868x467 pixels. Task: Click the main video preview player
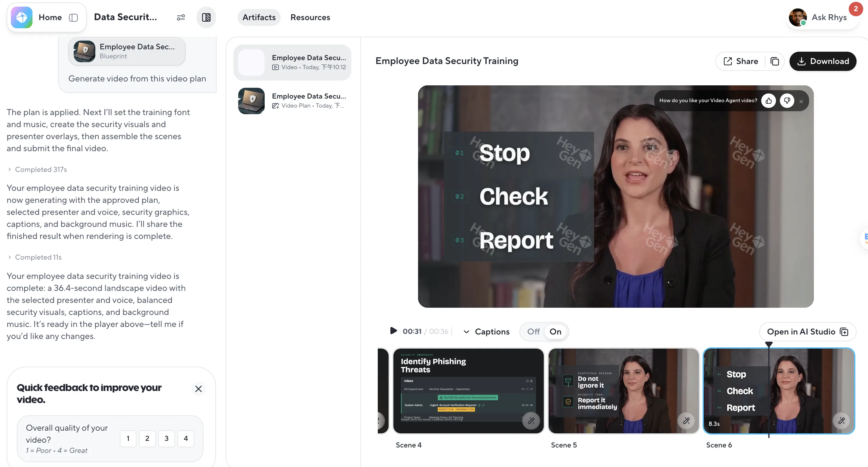pos(616,196)
